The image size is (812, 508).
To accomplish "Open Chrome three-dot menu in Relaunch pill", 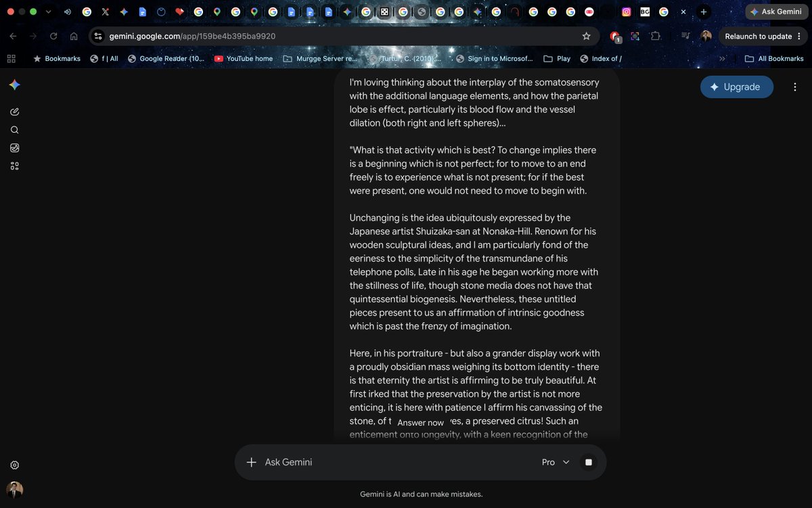I will click(x=799, y=36).
